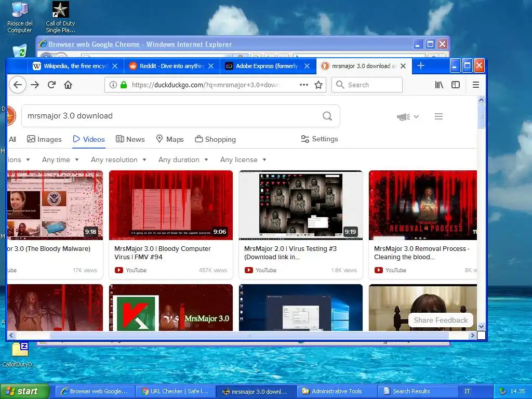The image size is (532, 399).
Task: Open Riosce del Computer desktop icon
Action: pyautogui.click(x=20, y=17)
